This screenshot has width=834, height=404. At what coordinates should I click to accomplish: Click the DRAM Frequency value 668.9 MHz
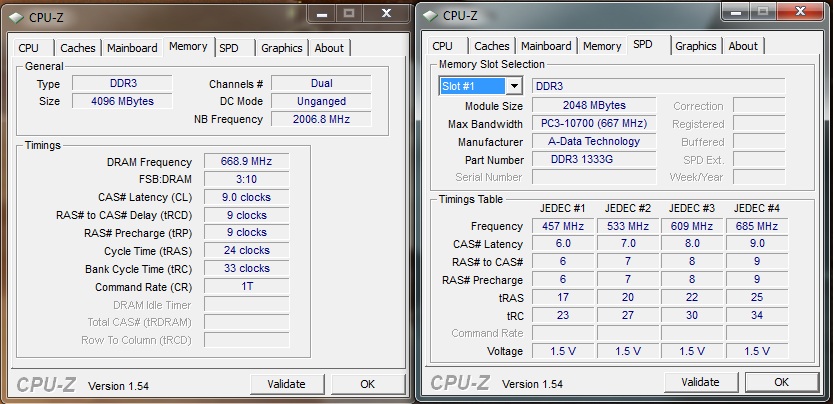point(247,161)
